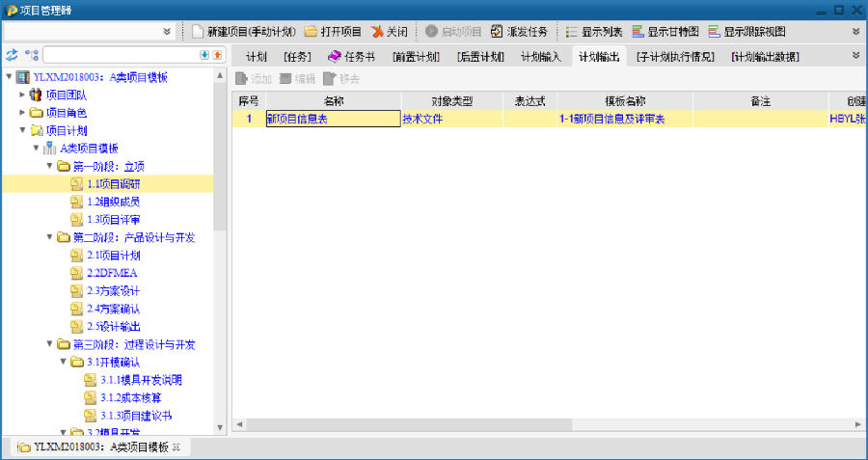Click the 项目团队 team icon
The width and height of the screenshot is (868, 460).
36,95
